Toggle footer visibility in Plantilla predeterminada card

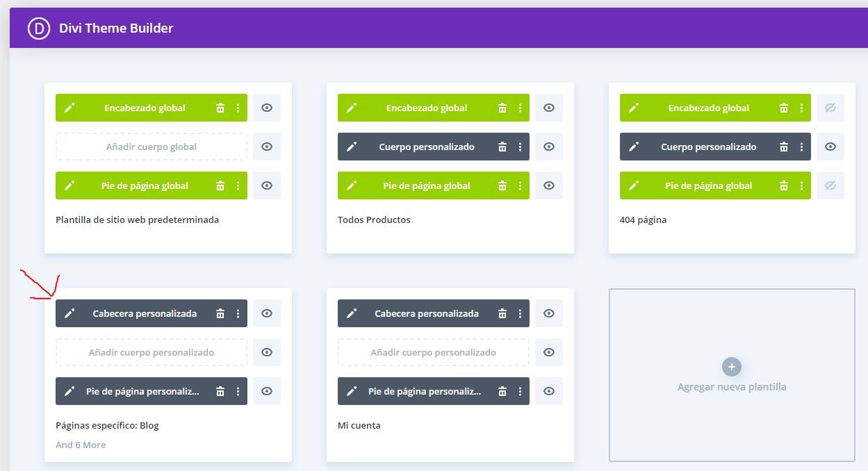(267, 185)
